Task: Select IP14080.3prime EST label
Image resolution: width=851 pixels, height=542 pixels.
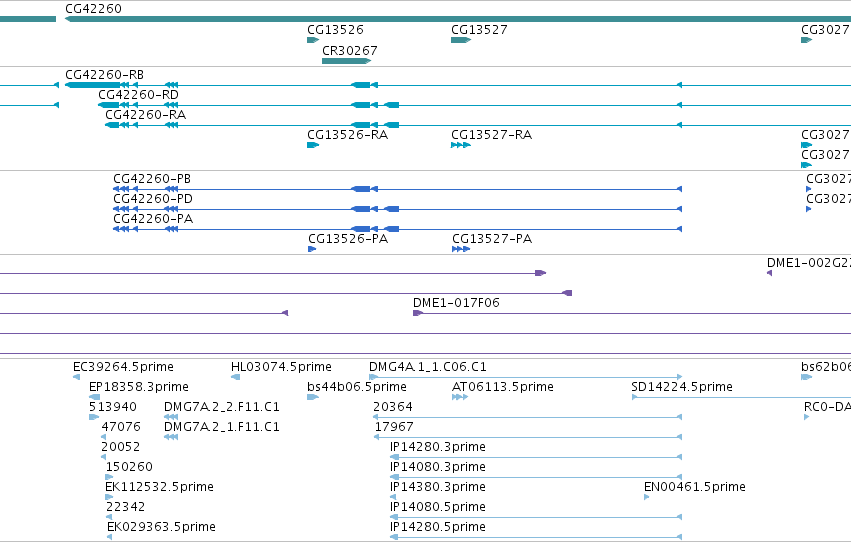Action: [437, 467]
